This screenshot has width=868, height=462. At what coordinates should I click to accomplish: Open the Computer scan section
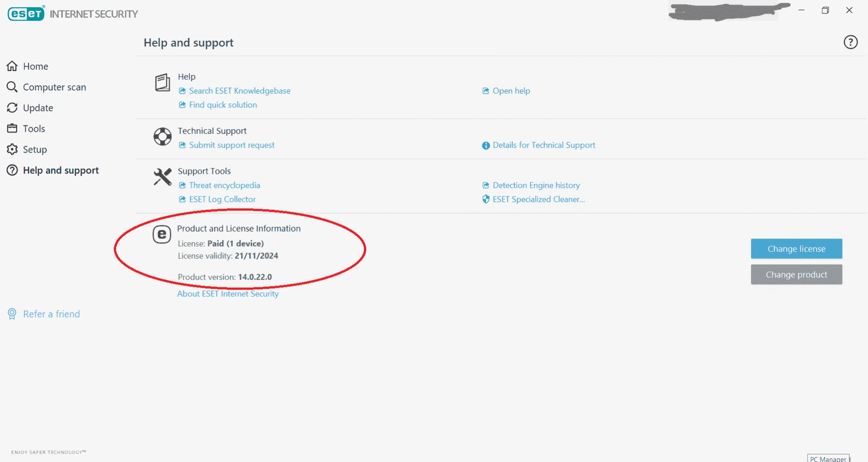point(54,87)
